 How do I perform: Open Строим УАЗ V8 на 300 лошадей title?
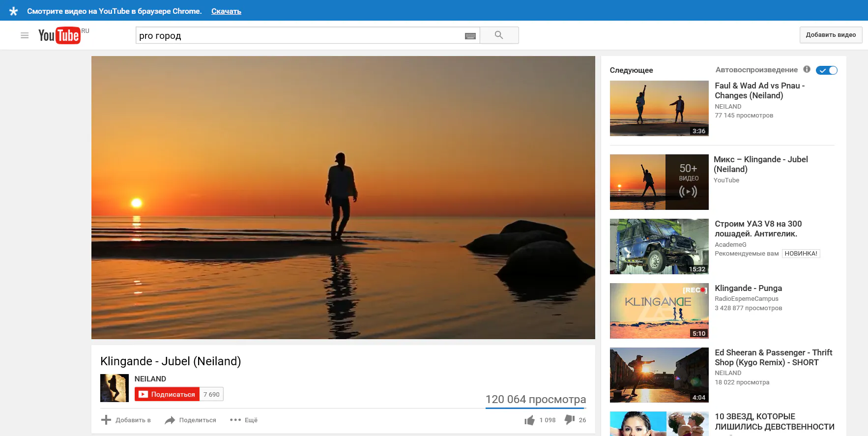click(758, 229)
